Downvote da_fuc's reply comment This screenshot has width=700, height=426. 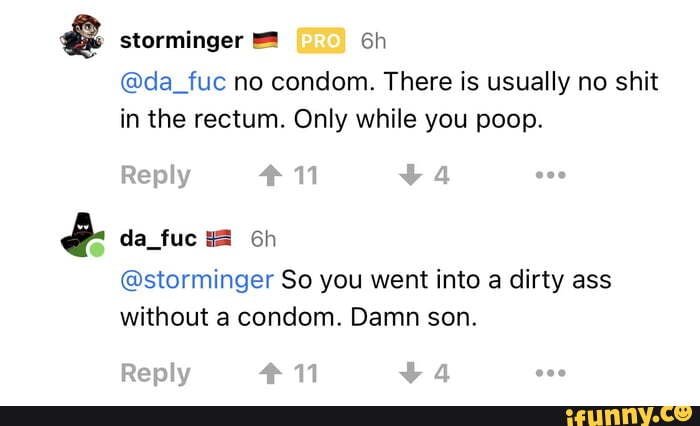(x=411, y=373)
